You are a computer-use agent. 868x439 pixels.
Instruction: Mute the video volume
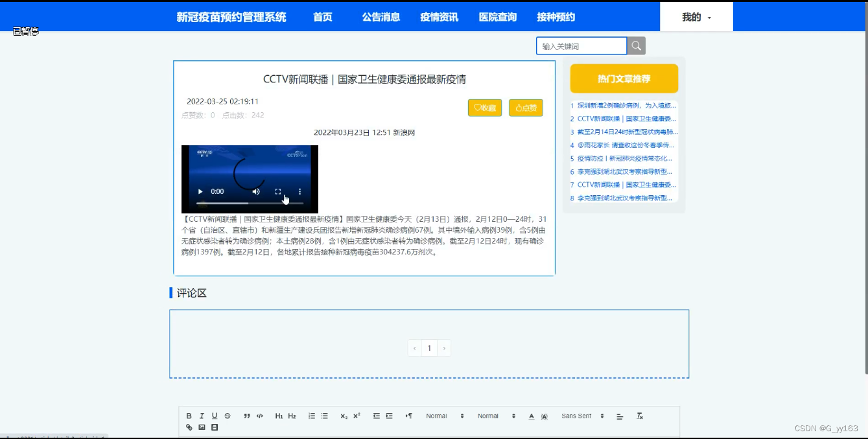coord(256,191)
